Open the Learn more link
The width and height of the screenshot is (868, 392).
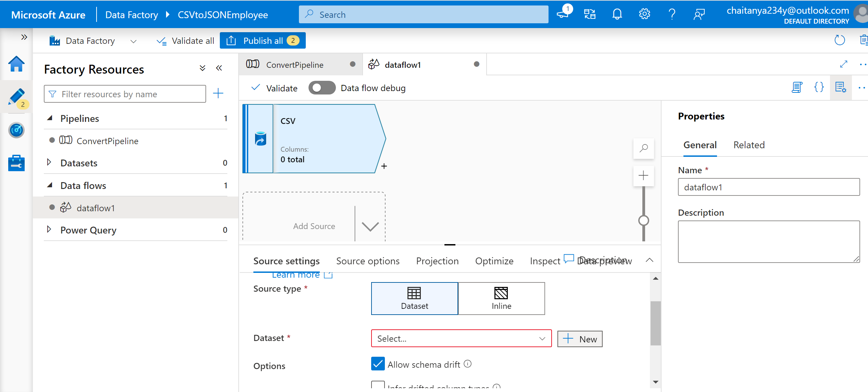(x=296, y=275)
